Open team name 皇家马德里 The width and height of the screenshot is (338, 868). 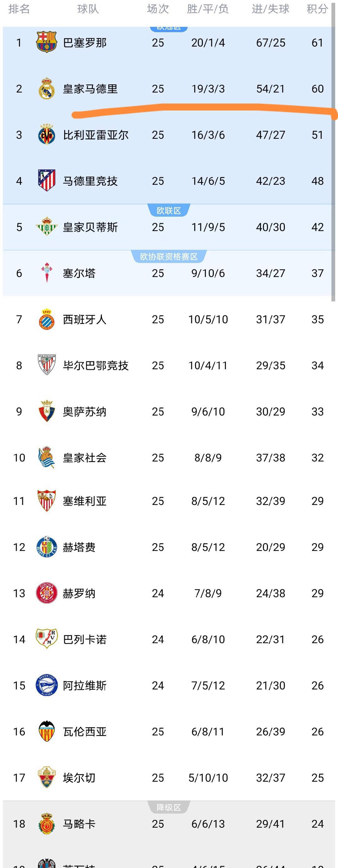coord(90,89)
